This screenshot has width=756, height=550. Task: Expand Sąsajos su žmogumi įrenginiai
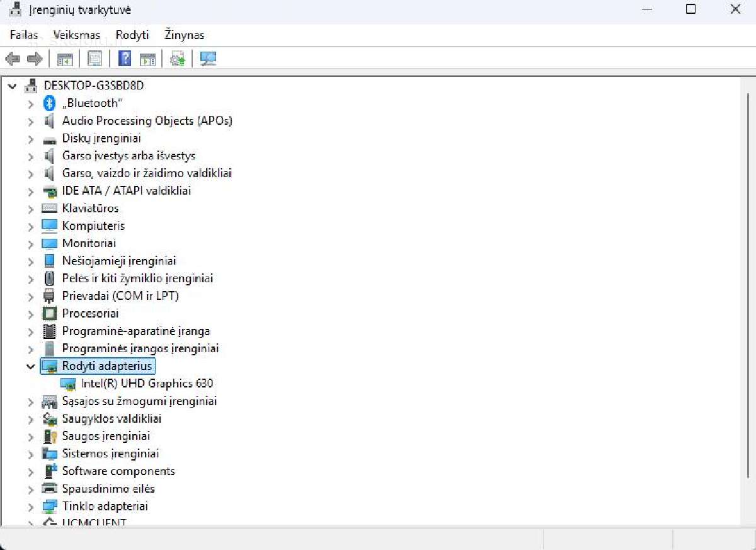(30, 401)
